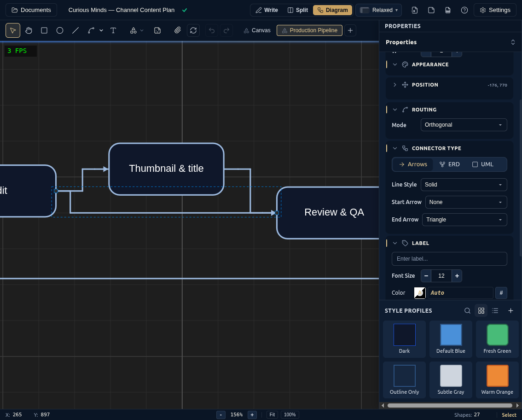Add a new canvas page
This screenshot has height=420, width=522.
tap(350, 30)
